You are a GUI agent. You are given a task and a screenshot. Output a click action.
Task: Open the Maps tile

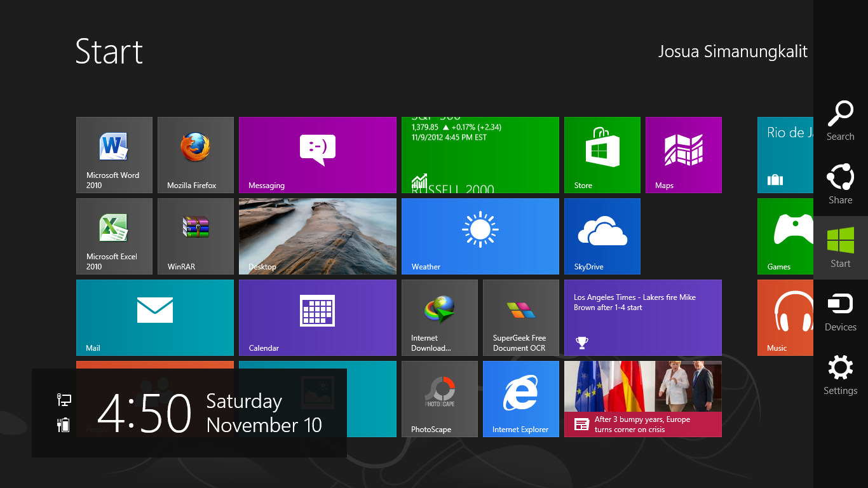pos(684,155)
